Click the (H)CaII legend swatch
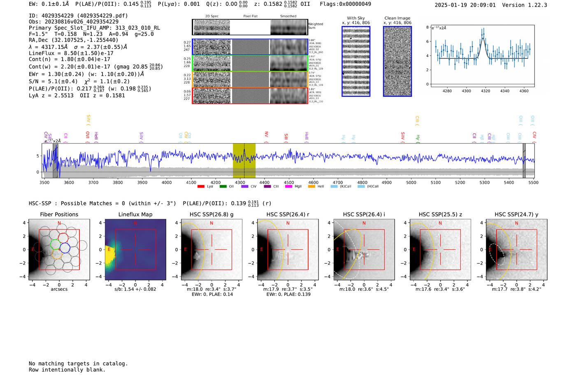 coord(361,186)
